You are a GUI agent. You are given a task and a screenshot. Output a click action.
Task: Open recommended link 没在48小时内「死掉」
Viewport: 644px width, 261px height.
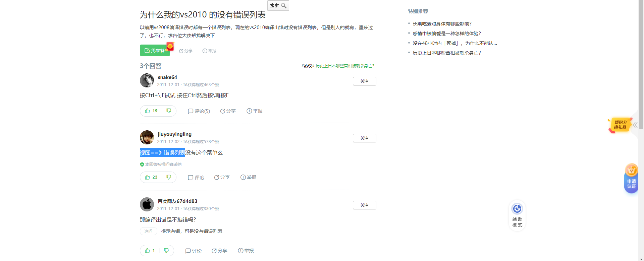[455, 43]
